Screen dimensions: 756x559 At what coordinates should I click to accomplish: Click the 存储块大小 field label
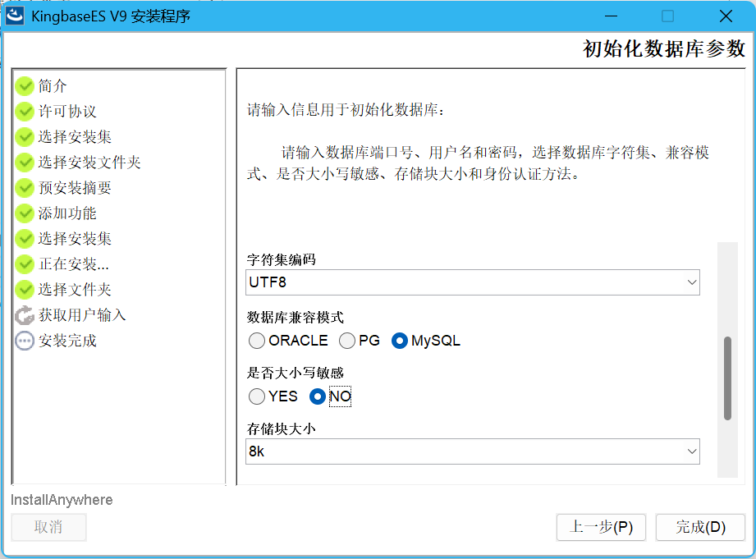(x=281, y=428)
